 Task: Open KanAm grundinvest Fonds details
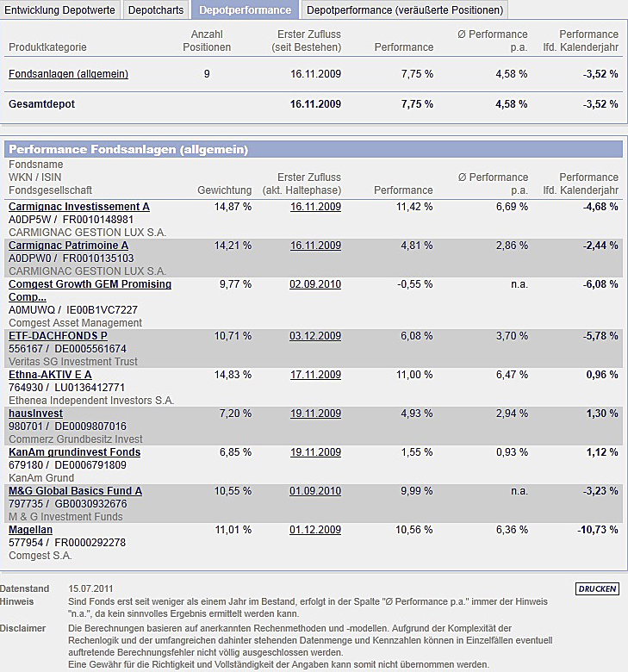click(x=75, y=452)
